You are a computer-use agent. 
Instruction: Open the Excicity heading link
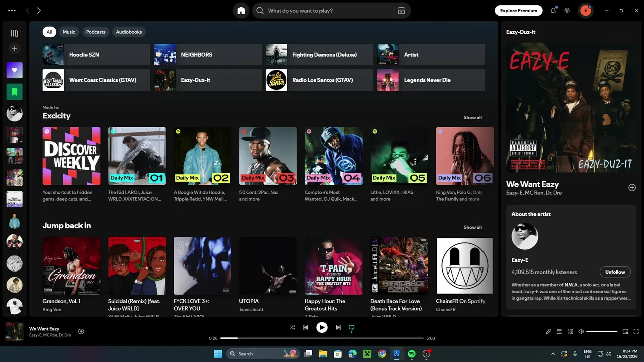coord(56,116)
